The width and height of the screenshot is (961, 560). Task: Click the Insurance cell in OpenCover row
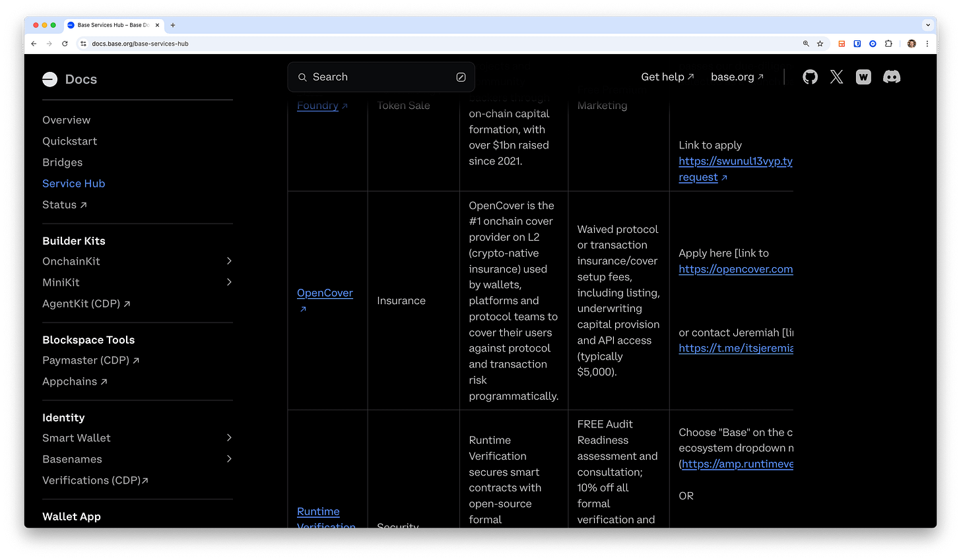[401, 301]
